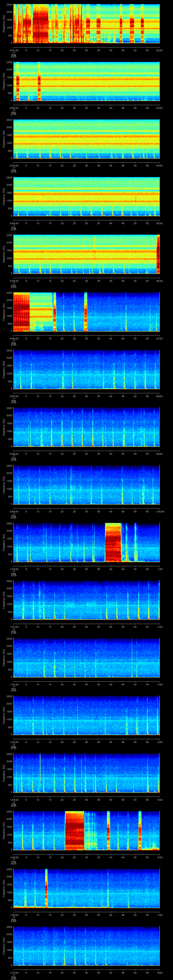173x980 pixels.
Task: Click the '0:59:00' time label
Action: (x=14, y=512)
